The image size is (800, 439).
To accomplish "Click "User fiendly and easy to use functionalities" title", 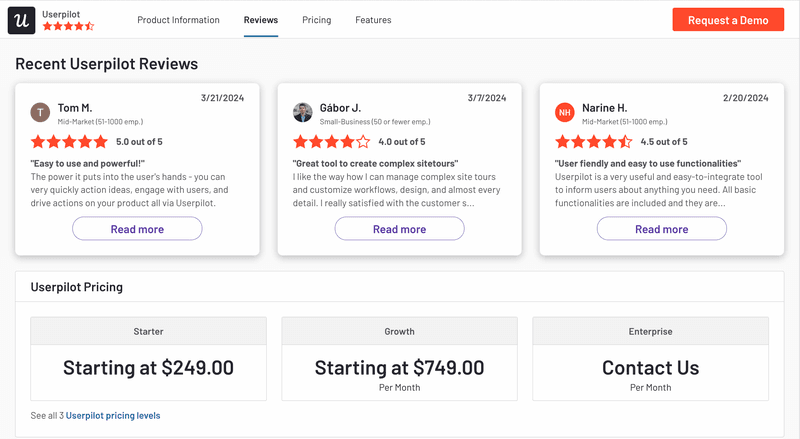I will click(648, 163).
